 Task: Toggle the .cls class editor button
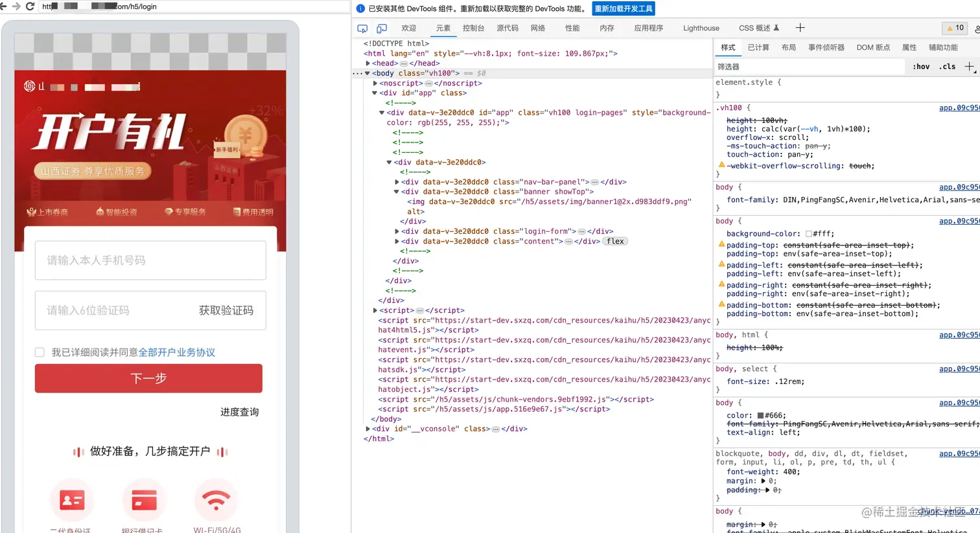[948, 67]
